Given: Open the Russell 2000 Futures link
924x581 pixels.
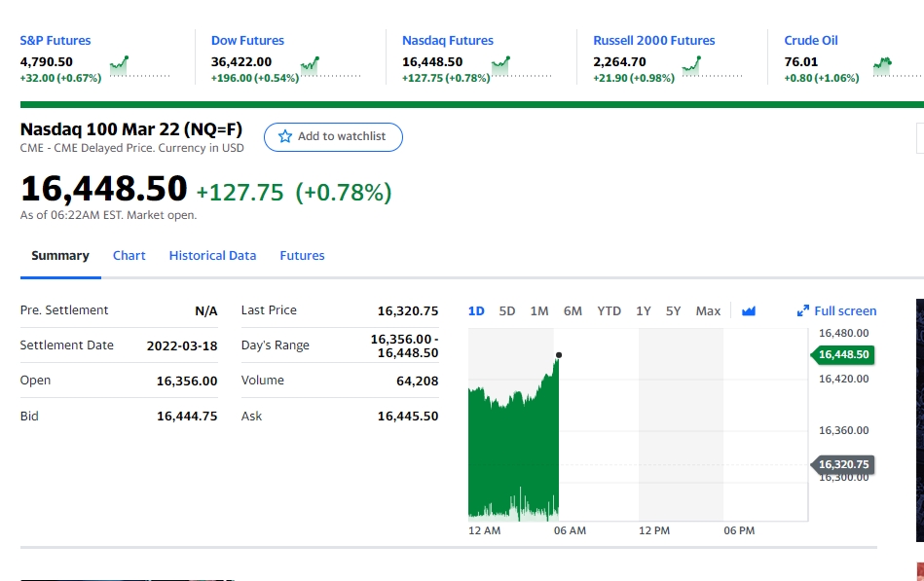Looking at the screenshot, I should click(x=654, y=41).
